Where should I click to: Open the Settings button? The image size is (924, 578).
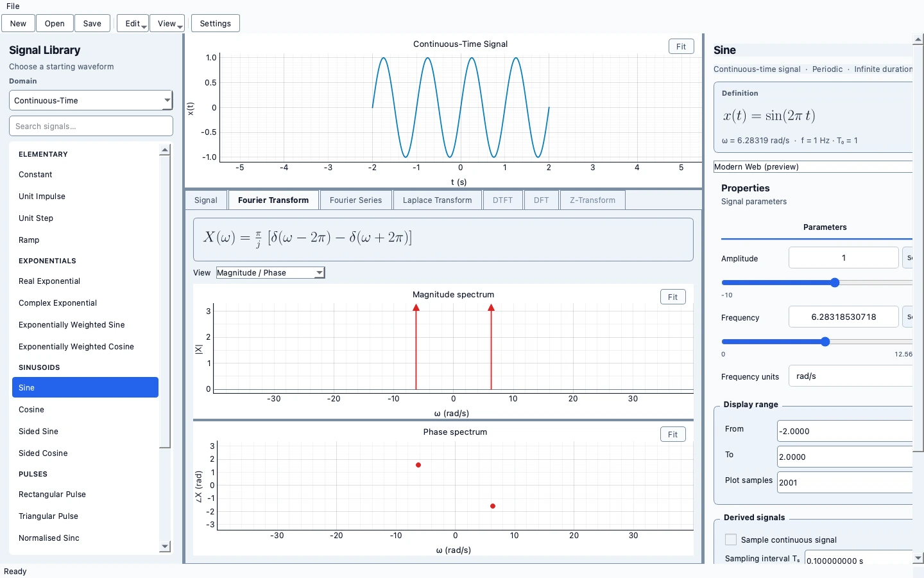tap(216, 24)
